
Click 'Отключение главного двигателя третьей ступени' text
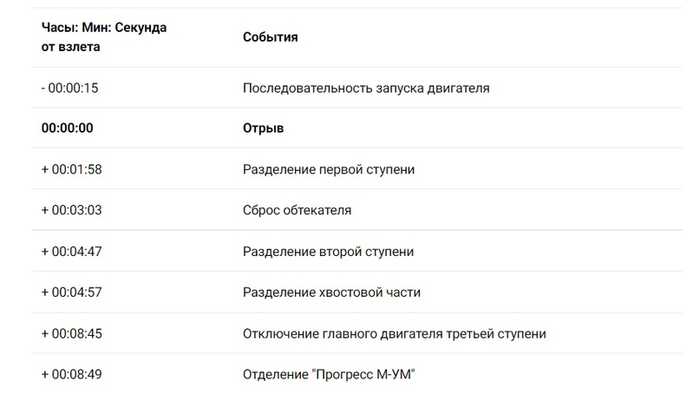click(394, 334)
